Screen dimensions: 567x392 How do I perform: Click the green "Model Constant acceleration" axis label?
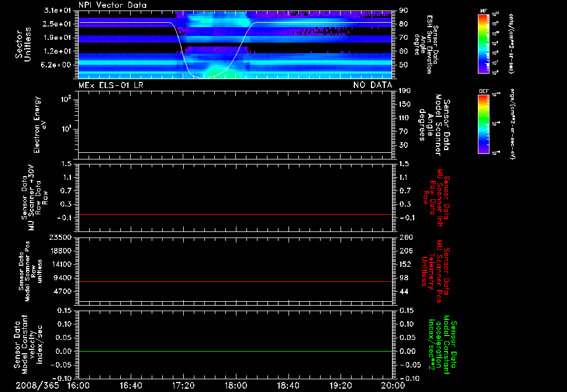(x=442, y=345)
